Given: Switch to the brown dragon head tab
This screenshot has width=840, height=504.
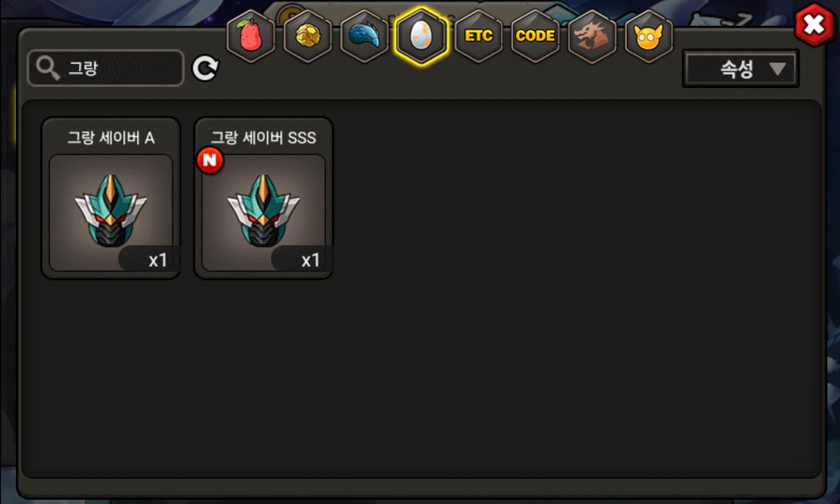Looking at the screenshot, I should coord(592,36).
